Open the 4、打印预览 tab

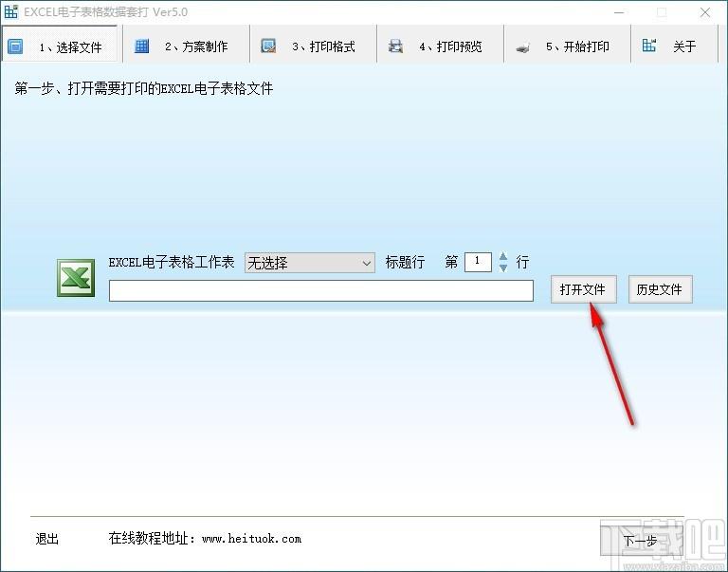click(x=441, y=45)
